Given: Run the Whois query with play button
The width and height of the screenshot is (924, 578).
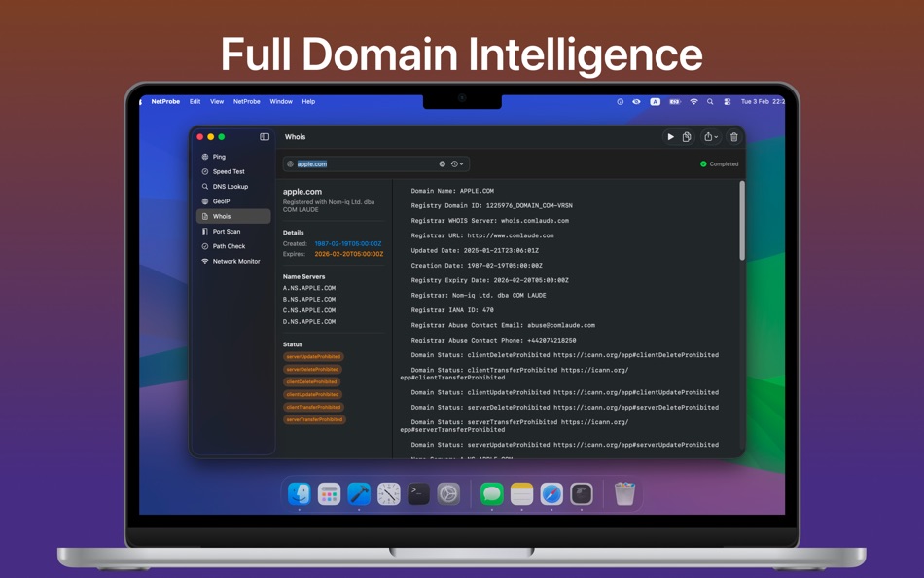Looking at the screenshot, I should pos(671,137).
